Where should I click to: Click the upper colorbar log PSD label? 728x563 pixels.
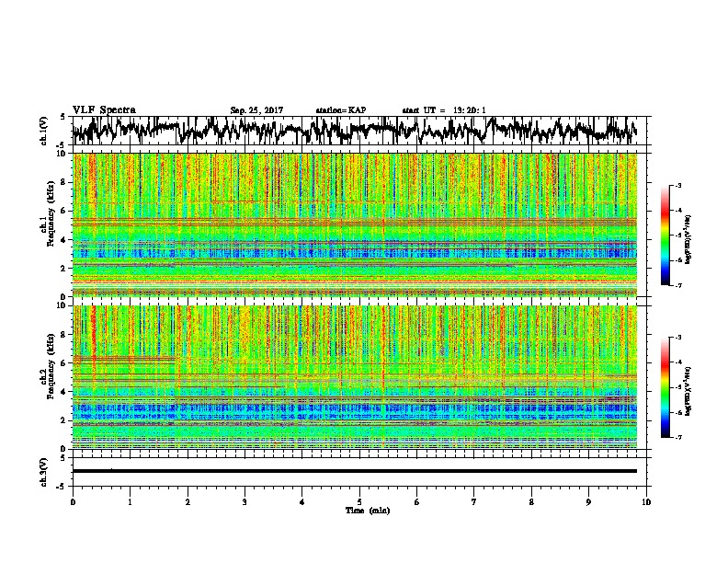pos(688,240)
